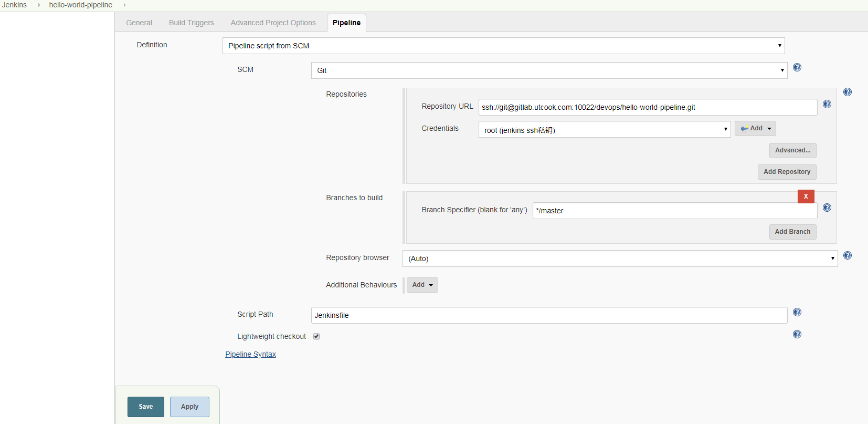
Task: Open help for Repository browser
Action: [x=847, y=255]
